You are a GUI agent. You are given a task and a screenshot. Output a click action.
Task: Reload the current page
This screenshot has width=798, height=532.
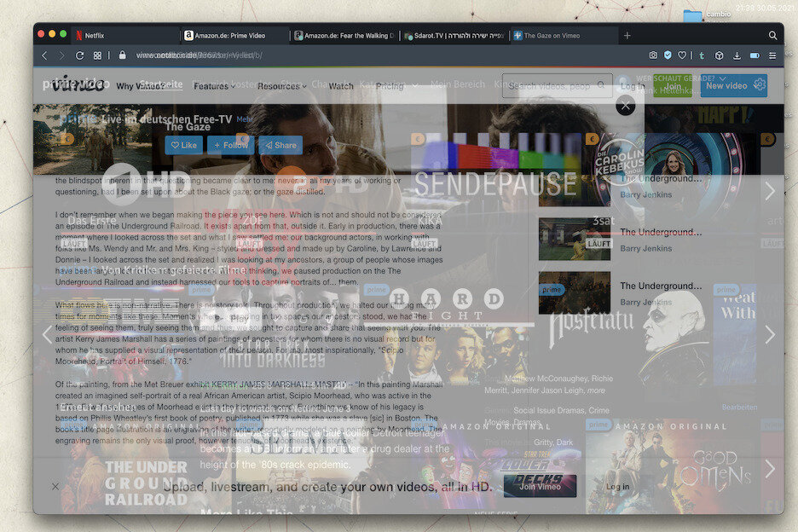pyautogui.click(x=79, y=55)
